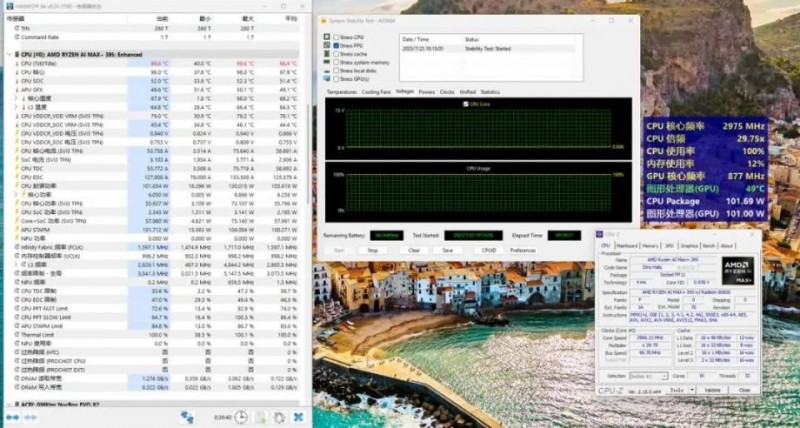Open the Bench tab in CPU-Z
Image resolution: width=800 pixels, height=428 pixels.
(709, 246)
